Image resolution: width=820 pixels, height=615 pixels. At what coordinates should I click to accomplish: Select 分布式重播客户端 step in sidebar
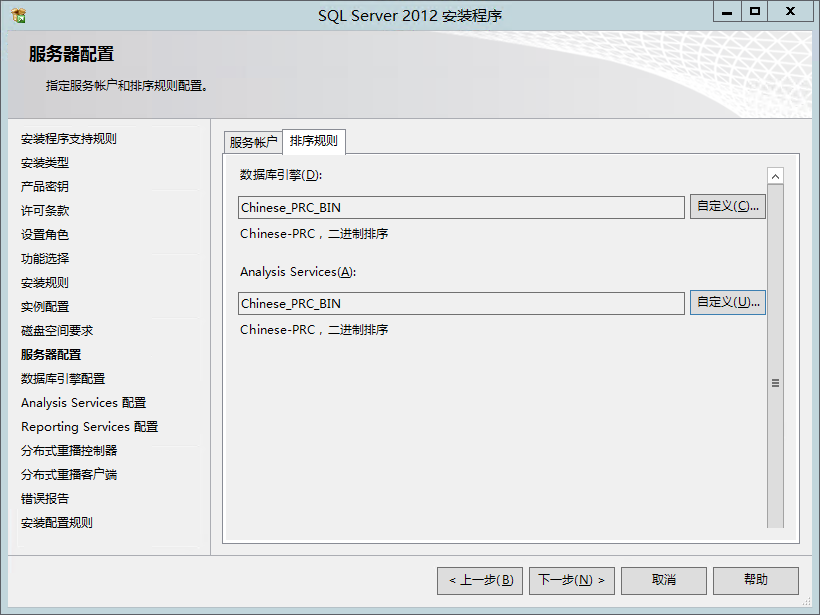(x=69, y=475)
